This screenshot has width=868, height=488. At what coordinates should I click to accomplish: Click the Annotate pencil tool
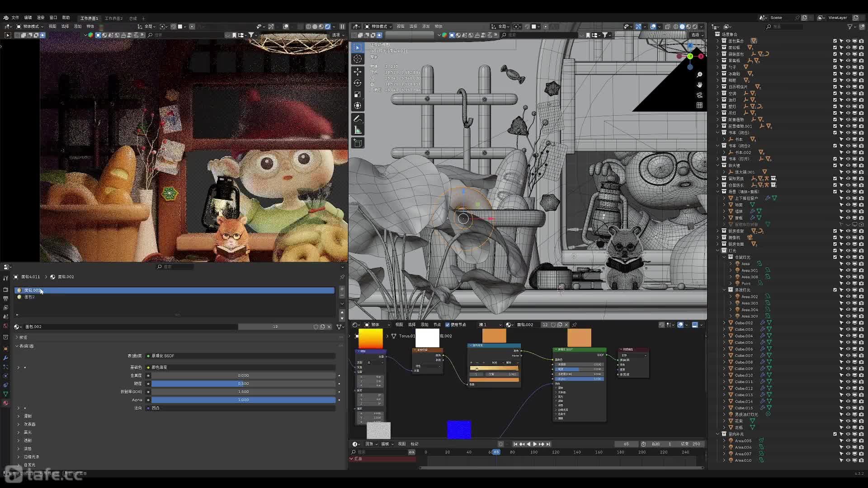(x=358, y=118)
